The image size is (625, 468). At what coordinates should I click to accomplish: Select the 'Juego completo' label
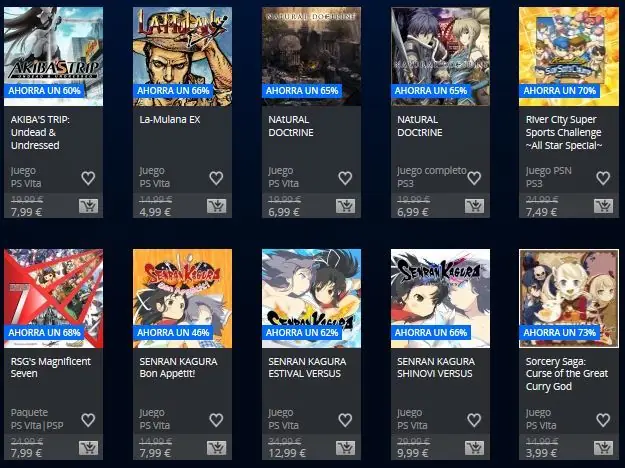[x=432, y=171]
